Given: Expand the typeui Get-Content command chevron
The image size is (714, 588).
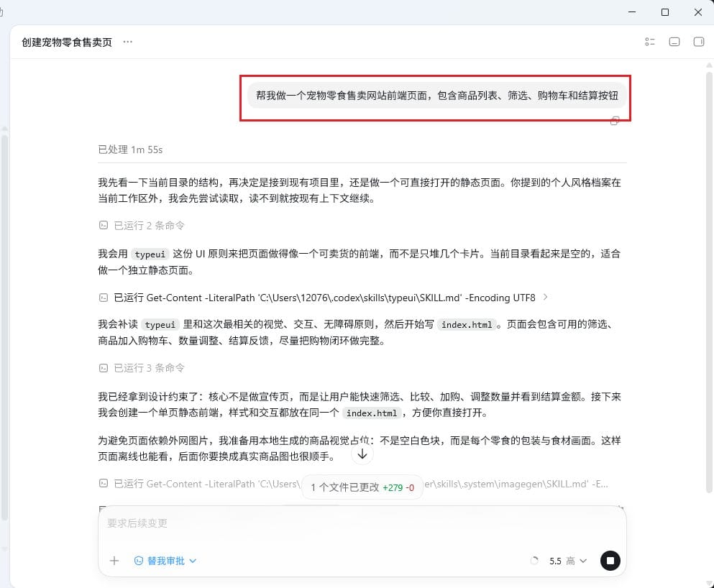Looking at the screenshot, I should [x=545, y=297].
